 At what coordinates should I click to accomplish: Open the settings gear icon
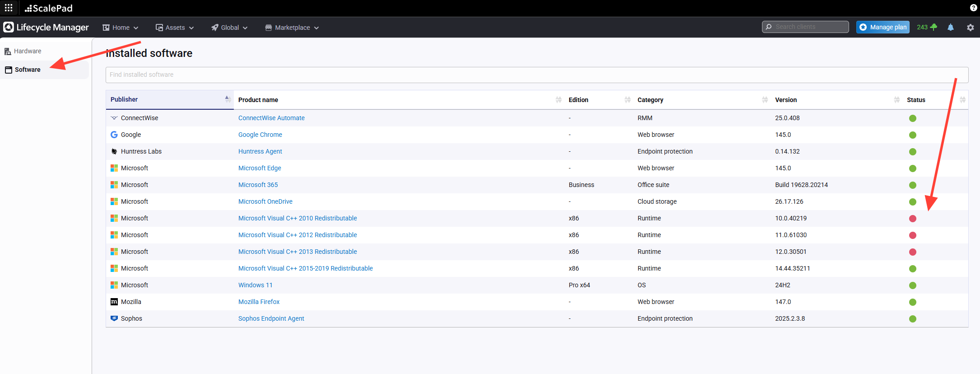[x=970, y=28]
